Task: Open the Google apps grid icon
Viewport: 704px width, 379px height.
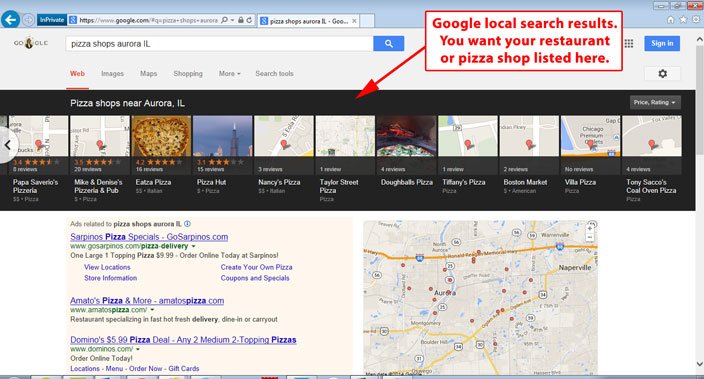Action: (629, 44)
